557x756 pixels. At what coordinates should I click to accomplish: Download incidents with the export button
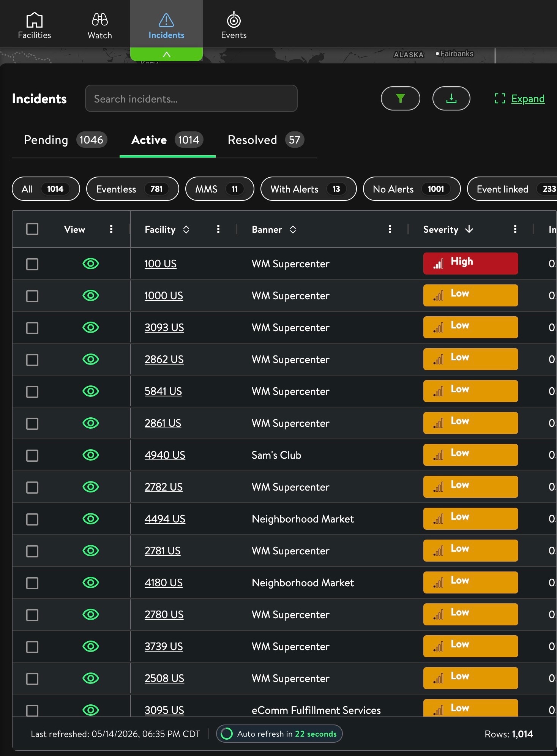[x=451, y=99]
